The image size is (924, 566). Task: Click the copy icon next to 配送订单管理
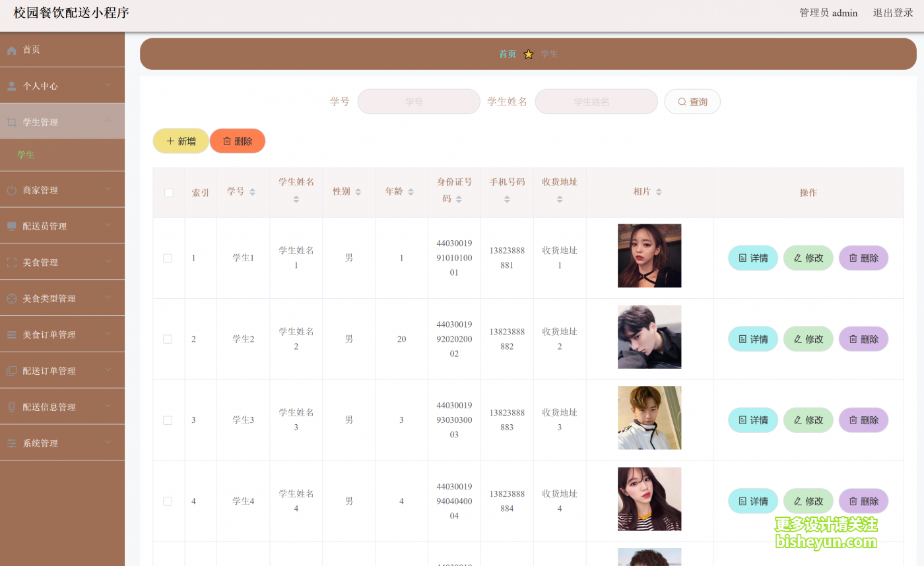pos(11,371)
